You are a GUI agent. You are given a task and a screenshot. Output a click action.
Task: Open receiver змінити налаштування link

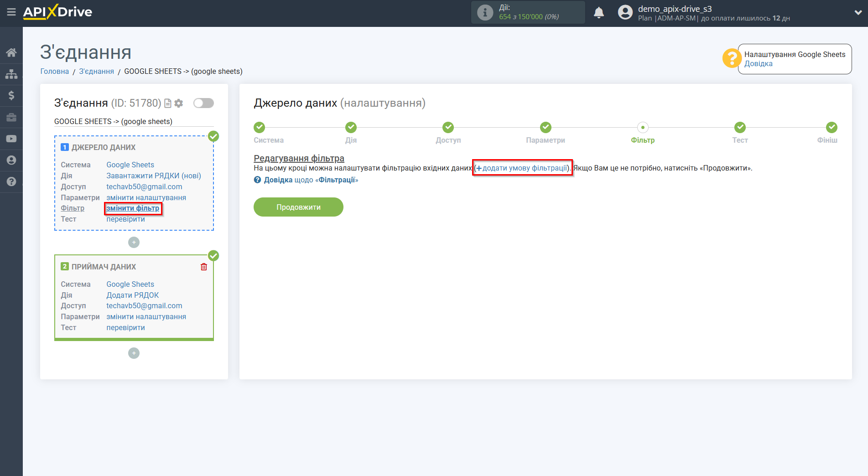point(146,317)
